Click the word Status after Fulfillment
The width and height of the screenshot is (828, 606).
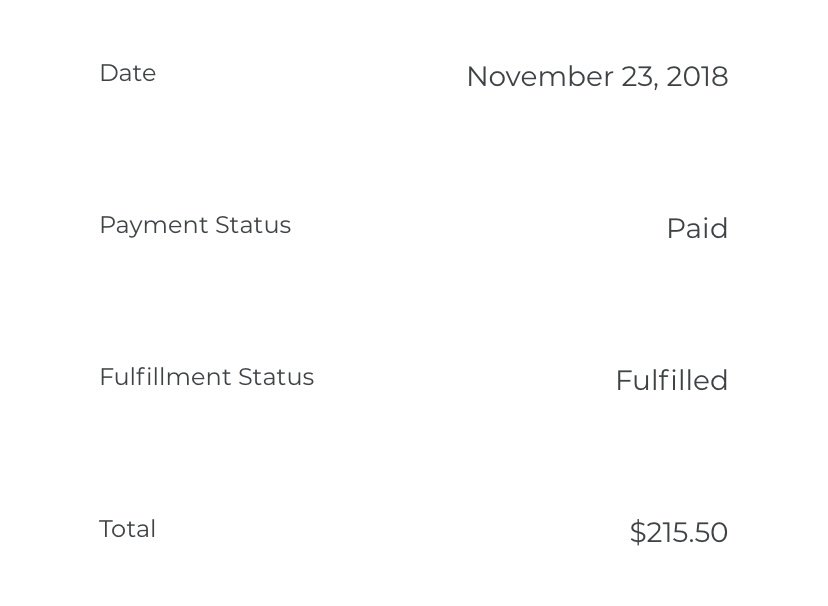[x=276, y=377]
